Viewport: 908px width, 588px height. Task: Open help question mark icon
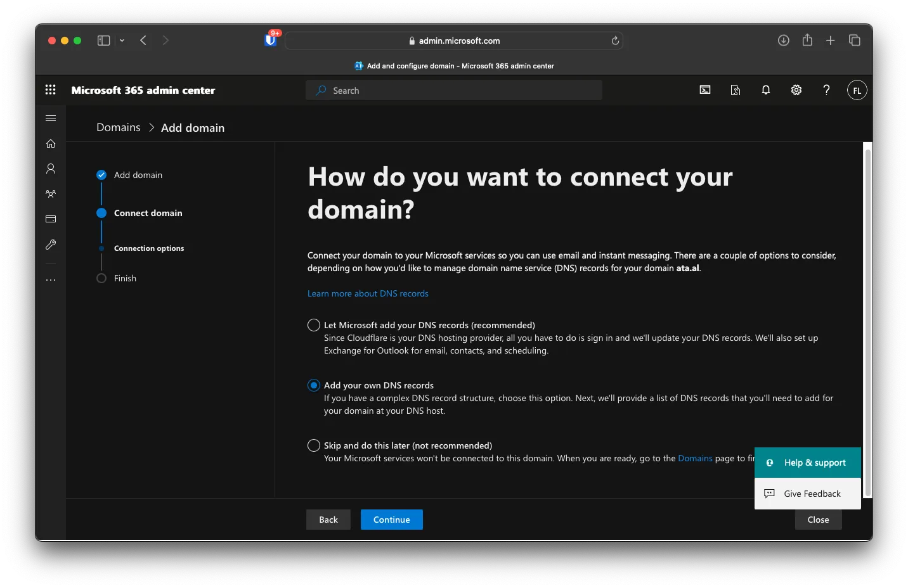pyautogui.click(x=826, y=90)
